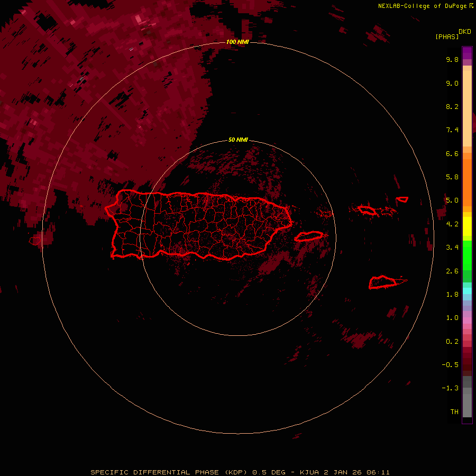Click the gray color bar segment near TH

pos(467,407)
